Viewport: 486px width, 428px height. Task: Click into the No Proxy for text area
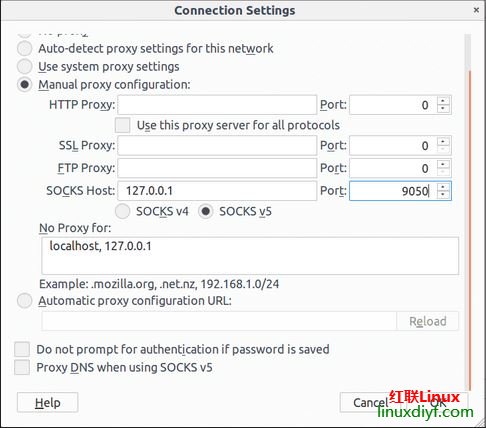click(250, 256)
